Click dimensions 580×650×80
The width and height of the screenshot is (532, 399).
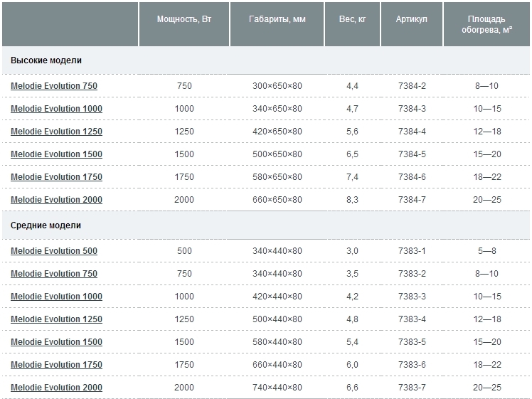pyautogui.click(x=277, y=177)
